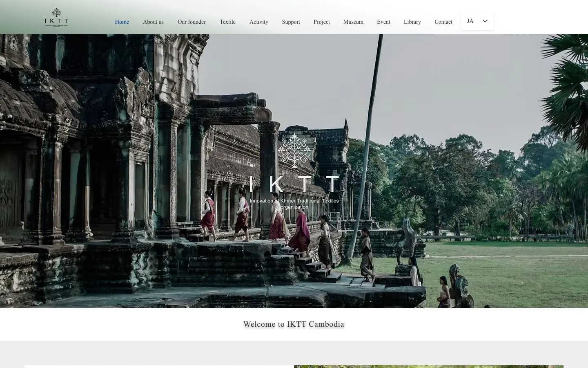Expand the JA language dropdown
This screenshot has height=368, width=588.
click(477, 21)
